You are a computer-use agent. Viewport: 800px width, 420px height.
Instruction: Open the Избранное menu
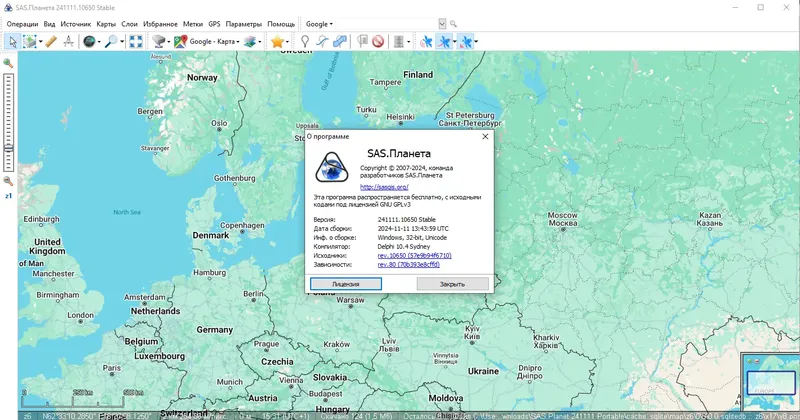click(160, 24)
